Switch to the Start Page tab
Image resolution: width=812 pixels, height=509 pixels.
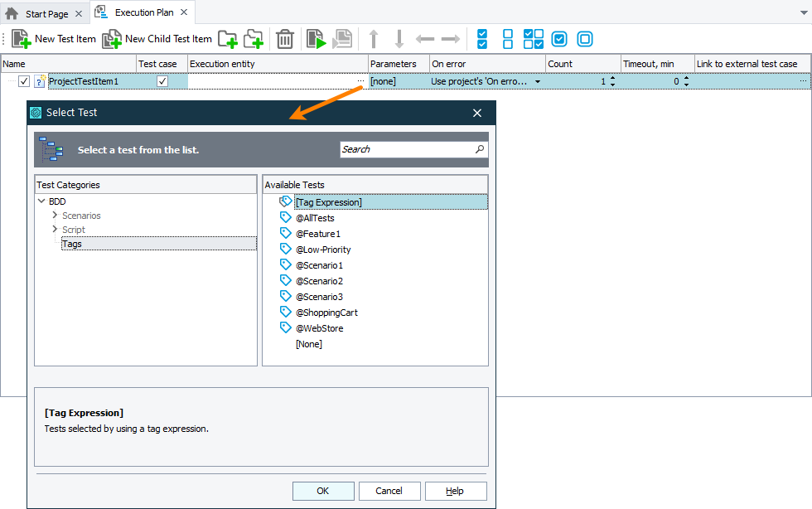point(45,13)
